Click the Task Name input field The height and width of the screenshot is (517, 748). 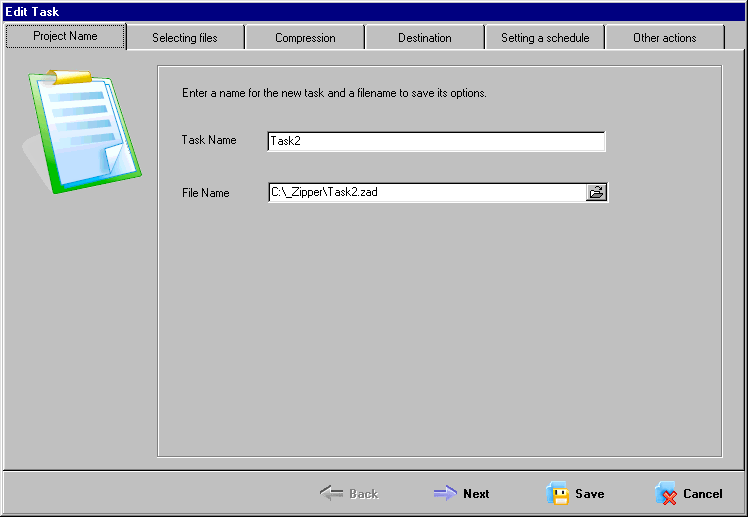436,141
